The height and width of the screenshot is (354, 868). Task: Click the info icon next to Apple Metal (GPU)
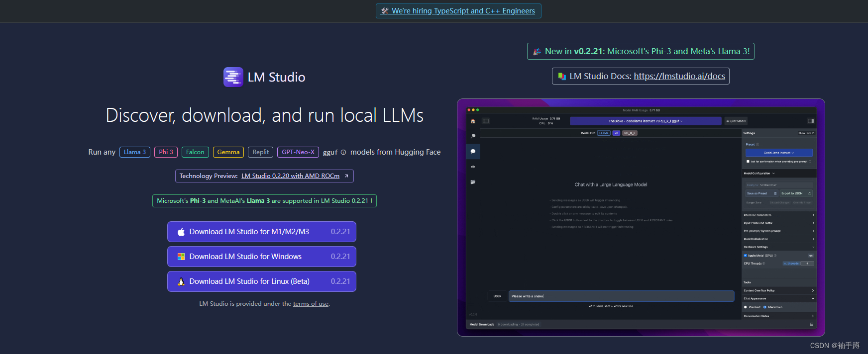point(775,256)
